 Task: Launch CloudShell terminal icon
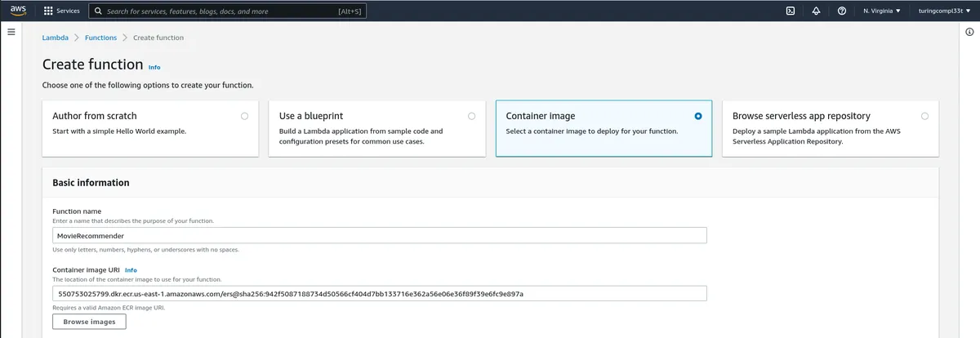791,11
